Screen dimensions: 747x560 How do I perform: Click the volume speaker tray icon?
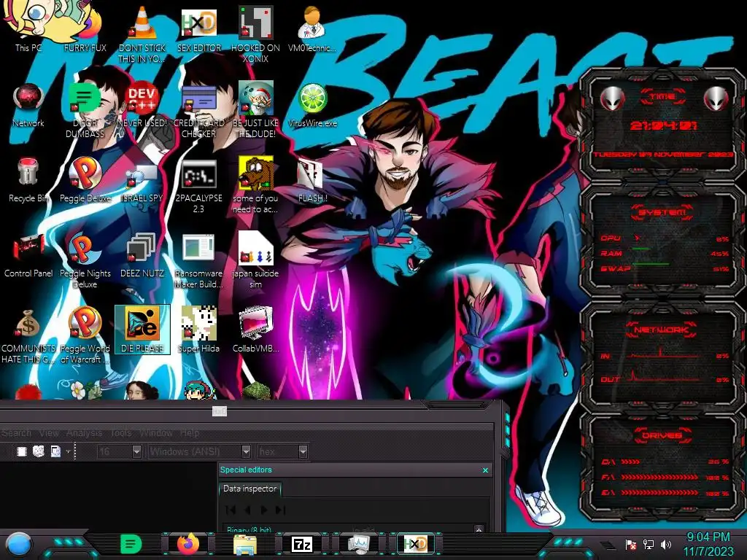pyautogui.click(x=666, y=544)
